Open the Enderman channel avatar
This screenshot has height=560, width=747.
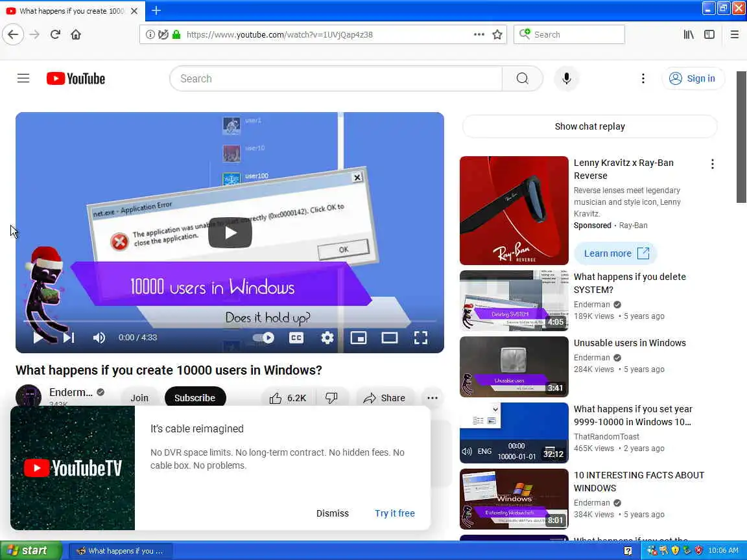tap(29, 396)
